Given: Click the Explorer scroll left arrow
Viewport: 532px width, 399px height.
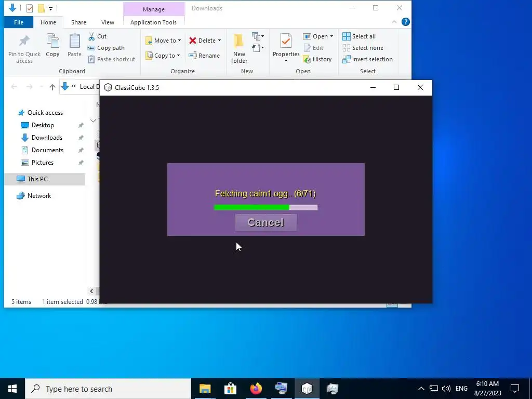Looking at the screenshot, I should point(91,291).
